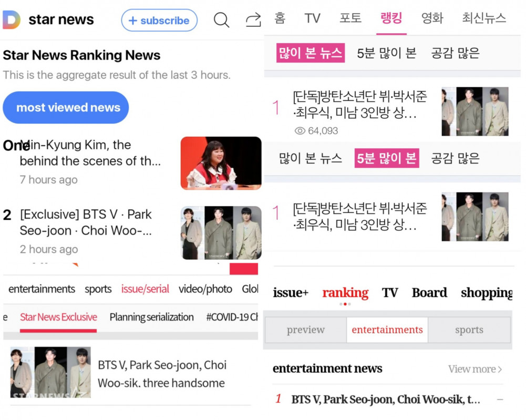Select Planning serialization sub-tab

point(152,317)
